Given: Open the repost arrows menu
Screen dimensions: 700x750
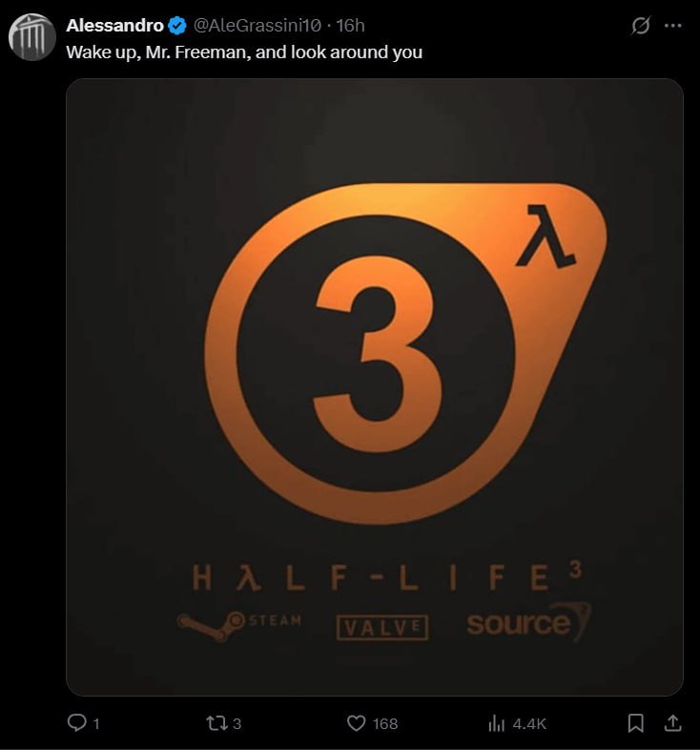Looking at the screenshot, I should [x=216, y=723].
